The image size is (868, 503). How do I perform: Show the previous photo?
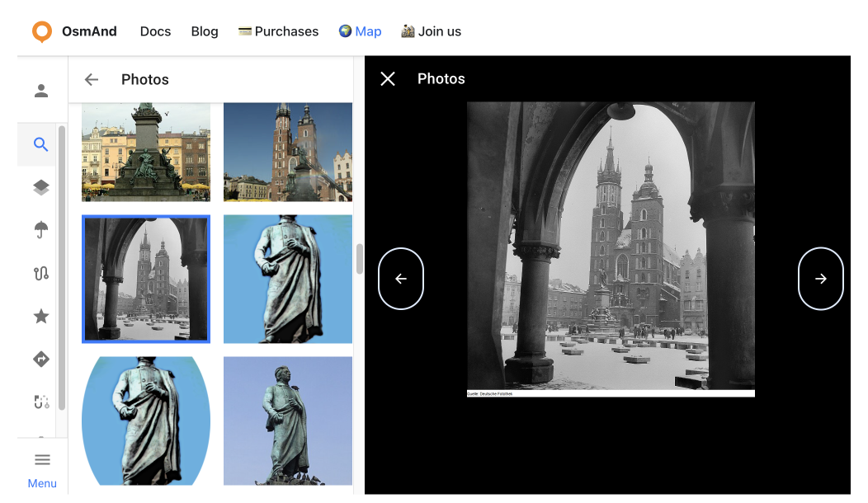click(401, 279)
